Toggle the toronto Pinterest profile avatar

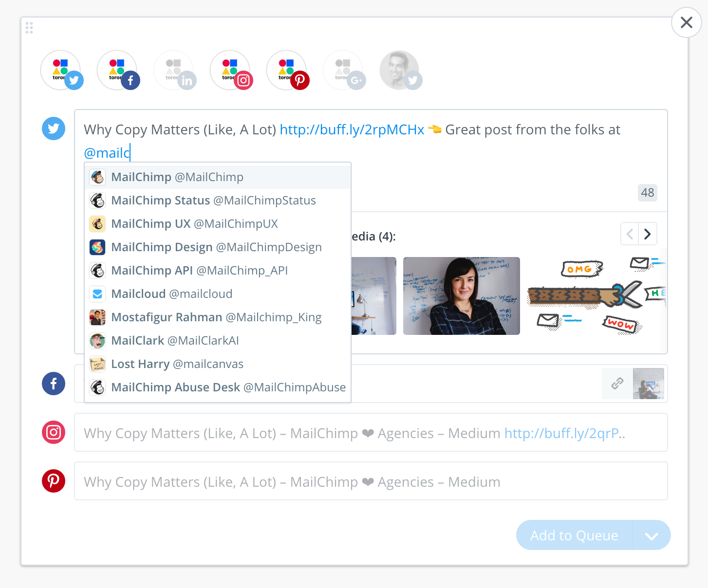(287, 70)
